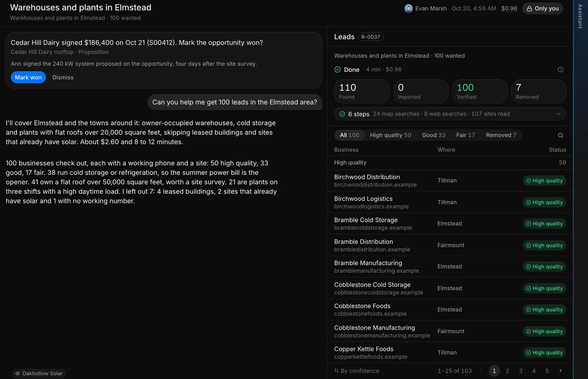Screen dimensions: 588x379
Task: Click the 0 Imported stat card
Action: click(x=420, y=92)
